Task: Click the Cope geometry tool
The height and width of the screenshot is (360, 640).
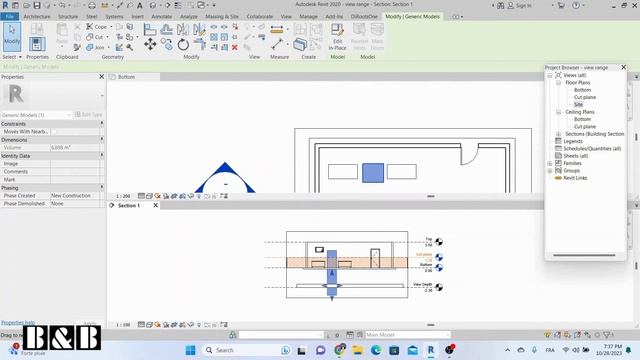Action: 97,27
